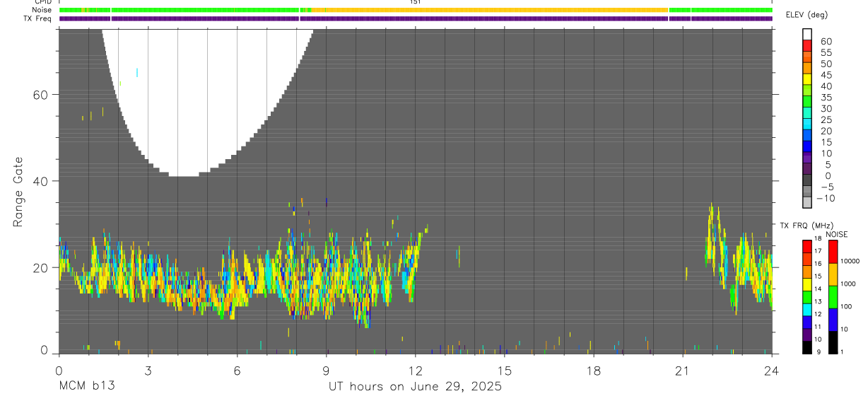Click the red 60 degree elevation swatch
The height and width of the screenshot is (401, 868).
point(807,45)
